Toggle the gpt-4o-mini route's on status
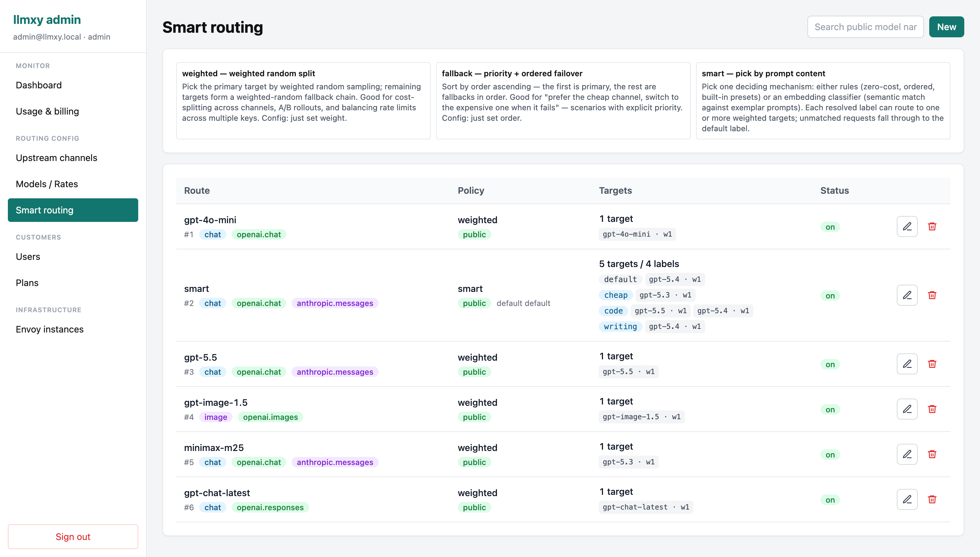980x557 pixels. point(830,227)
